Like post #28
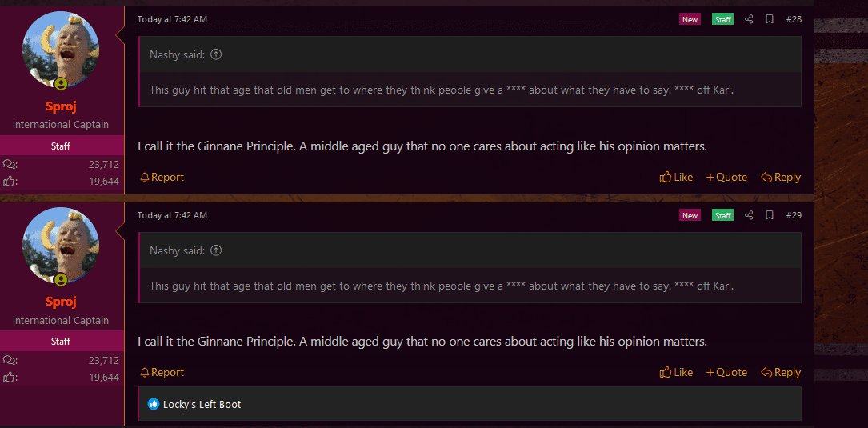The image size is (868, 428). [x=677, y=177]
